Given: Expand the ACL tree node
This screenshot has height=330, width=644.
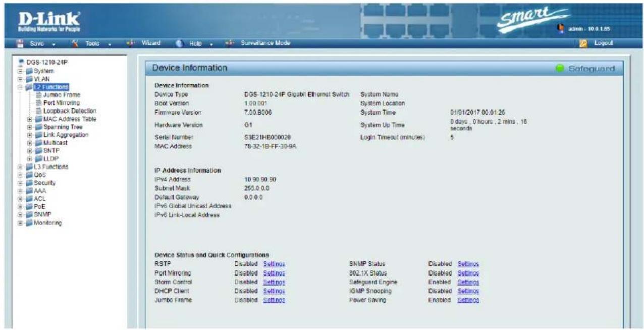Looking at the screenshot, I should pos(21,199).
